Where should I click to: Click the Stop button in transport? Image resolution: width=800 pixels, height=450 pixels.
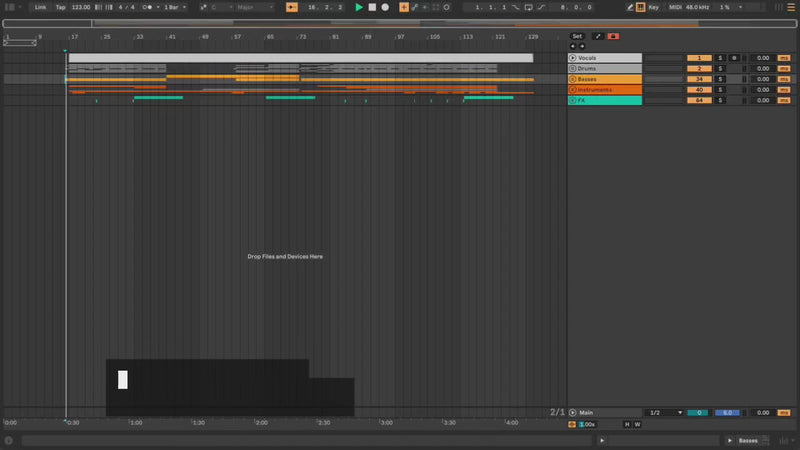[x=372, y=7]
